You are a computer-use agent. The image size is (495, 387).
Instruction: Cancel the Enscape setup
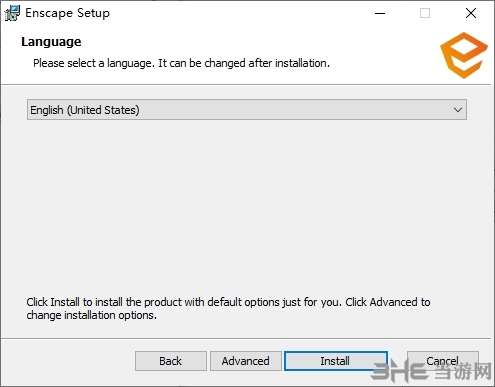pos(443,361)
